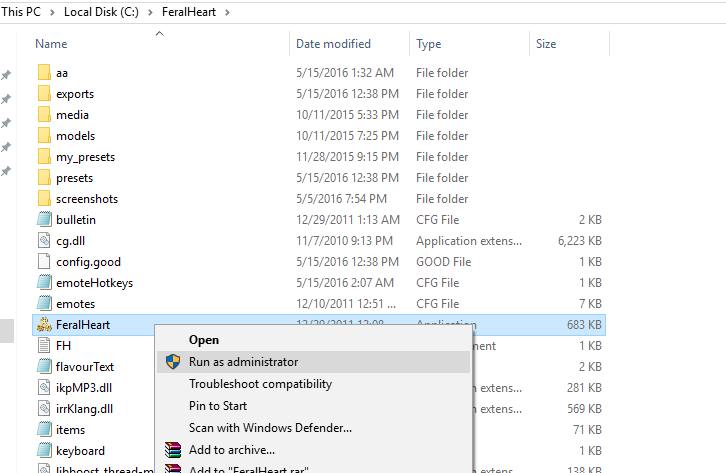Click the FeralHeart application icon
This screenshot has width=726, height=473.
44,325
